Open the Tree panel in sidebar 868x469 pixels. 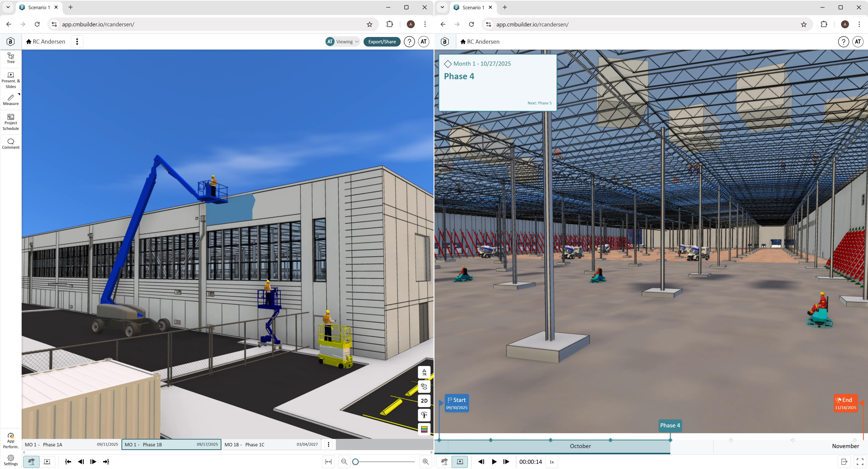tap(11, 58)
